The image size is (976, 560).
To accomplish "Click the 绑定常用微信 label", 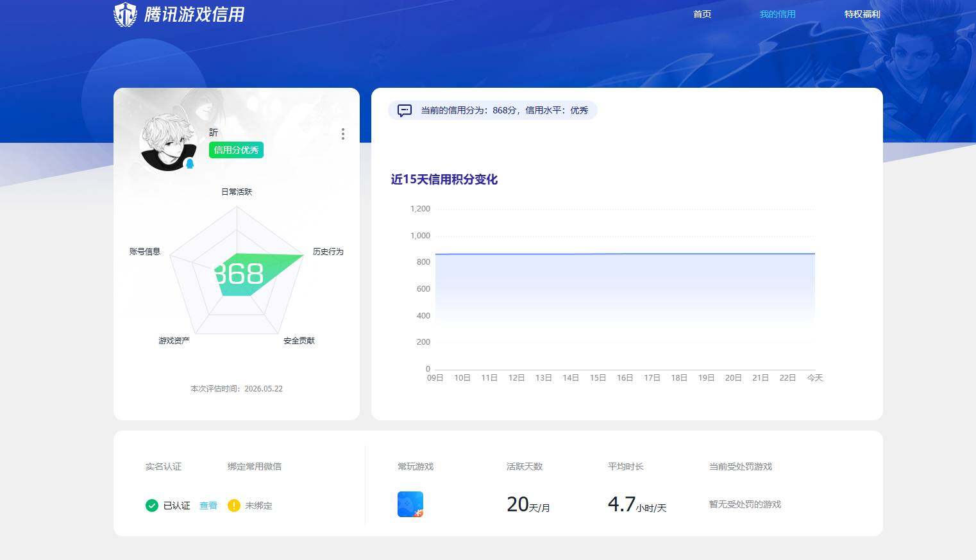I will pos(255,466).
